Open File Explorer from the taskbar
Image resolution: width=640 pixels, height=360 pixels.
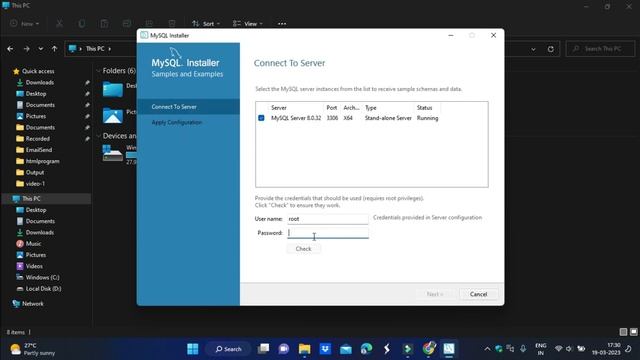(x=304, y=349)
